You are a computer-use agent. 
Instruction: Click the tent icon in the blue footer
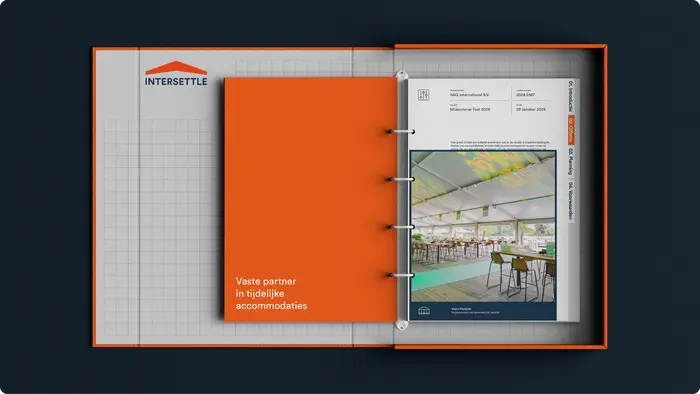[424, 311]
